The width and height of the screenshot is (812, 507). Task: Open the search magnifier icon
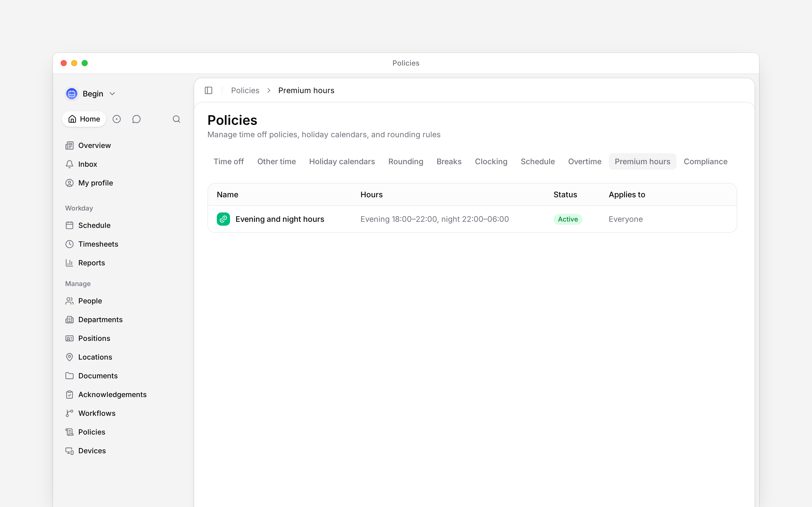[x=177, y=119]
